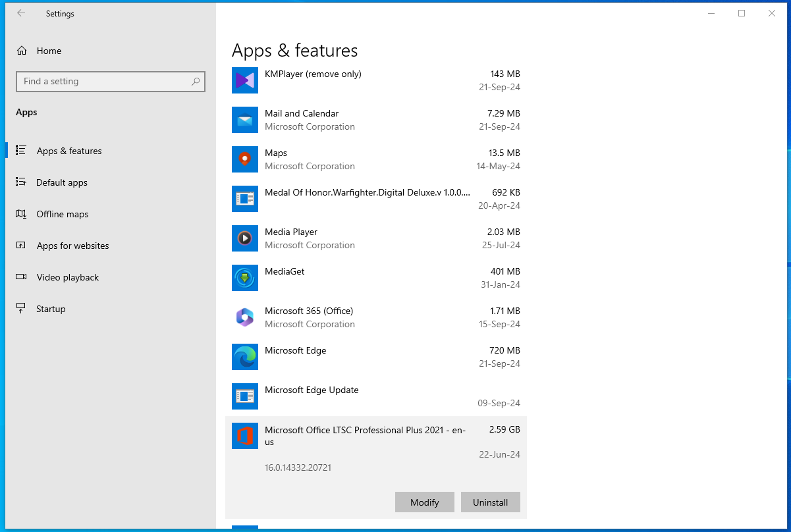Screen dimensions: 791x532
Task: Click the Mail and Calendar envelope icon
Action: 245,120
